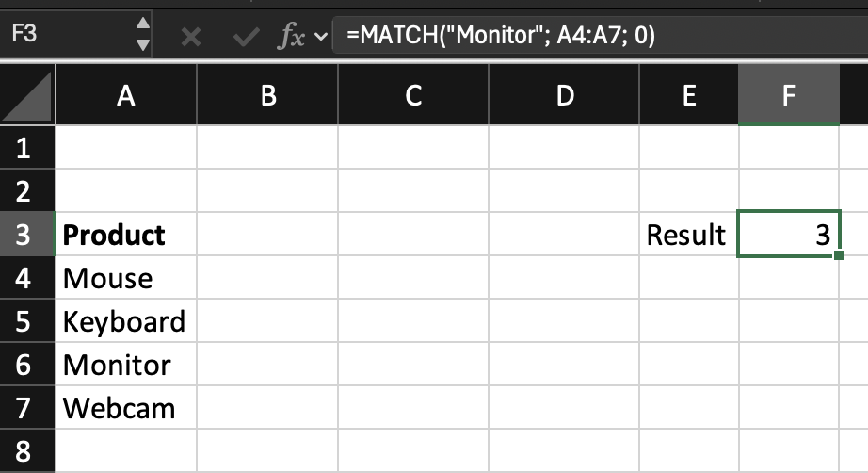Select column F header
868x473 pixels.
[788, 96]
